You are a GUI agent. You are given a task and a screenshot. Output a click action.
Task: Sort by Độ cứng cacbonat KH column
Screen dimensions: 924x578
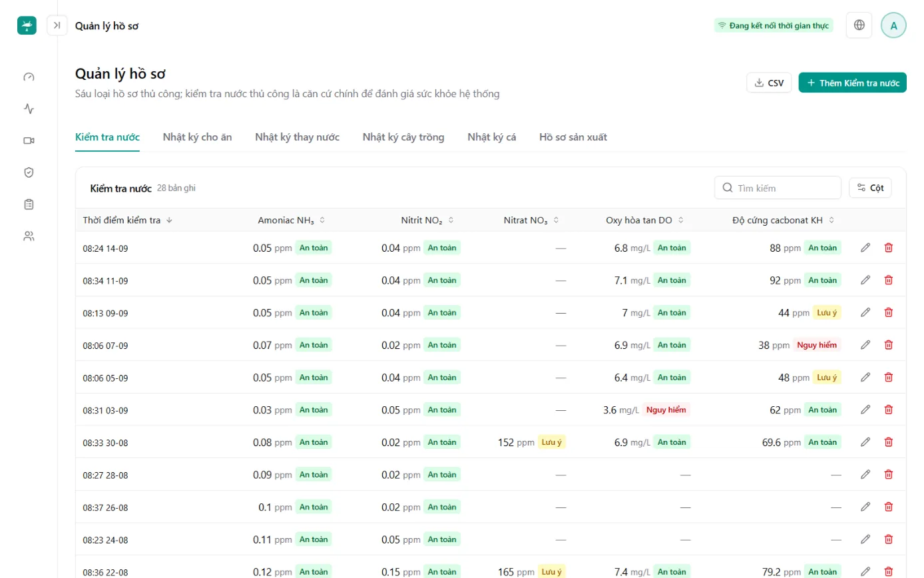coord(784,220)
